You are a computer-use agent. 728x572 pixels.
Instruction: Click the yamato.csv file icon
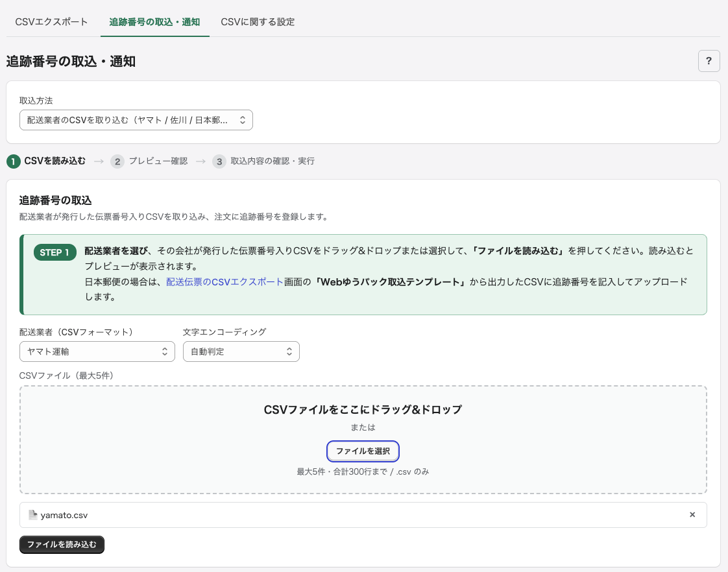[x=33, y=515]
